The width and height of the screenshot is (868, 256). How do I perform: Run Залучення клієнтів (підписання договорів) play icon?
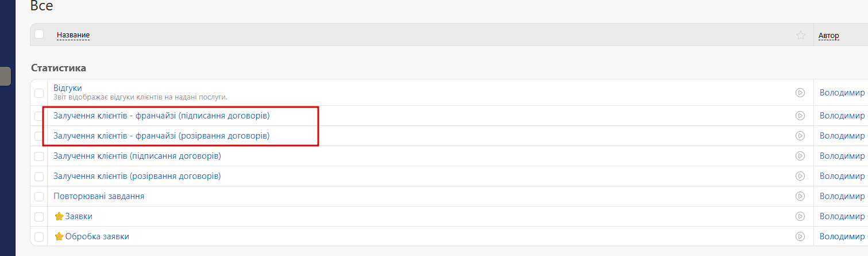click(800, 156)
